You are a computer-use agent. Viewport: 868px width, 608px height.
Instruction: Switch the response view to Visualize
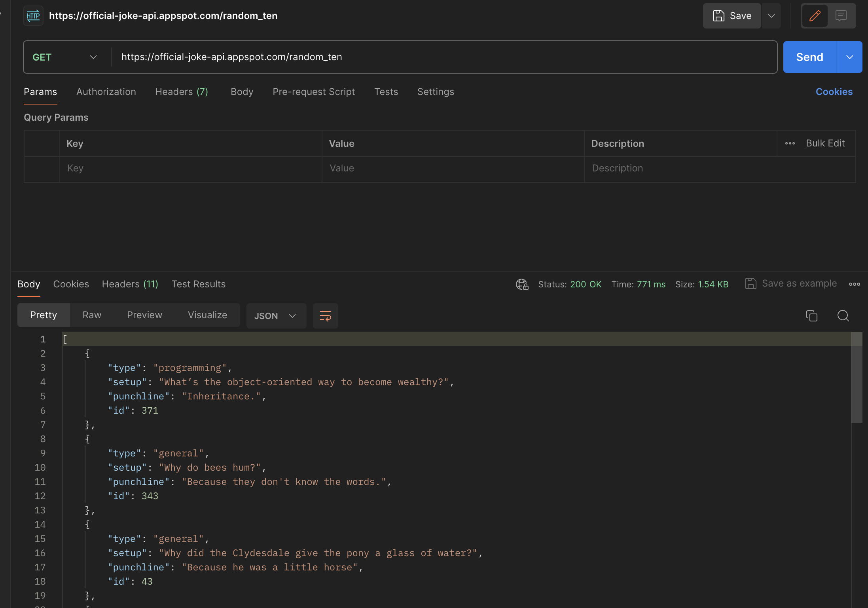tap(207, 315)
